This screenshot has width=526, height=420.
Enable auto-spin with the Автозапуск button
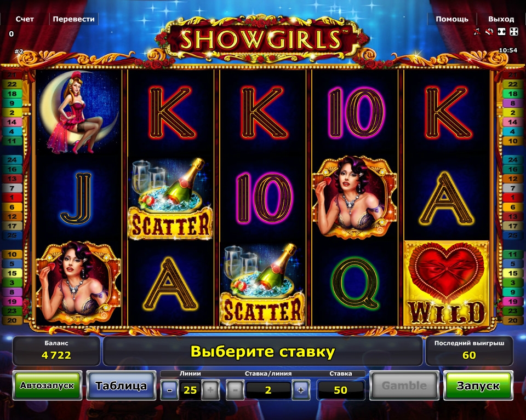47,386
